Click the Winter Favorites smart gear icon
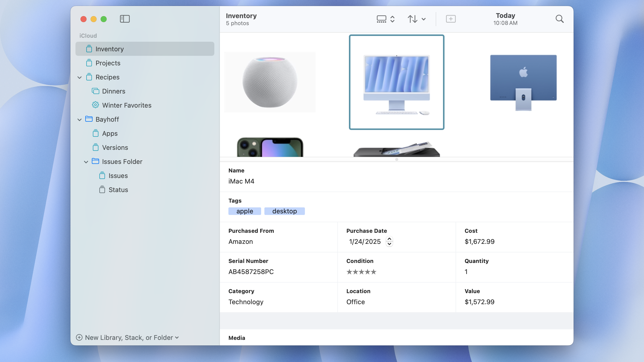Image resolution: width=644 pixels, height=362 pixels. pos(96,105)
